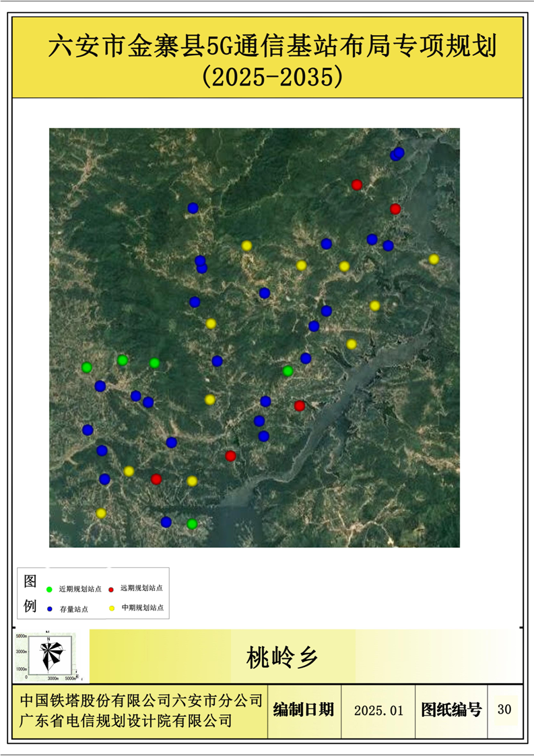Click 中国铁塔股份有限公司六安市分公司 text

[x=141, y=701]
